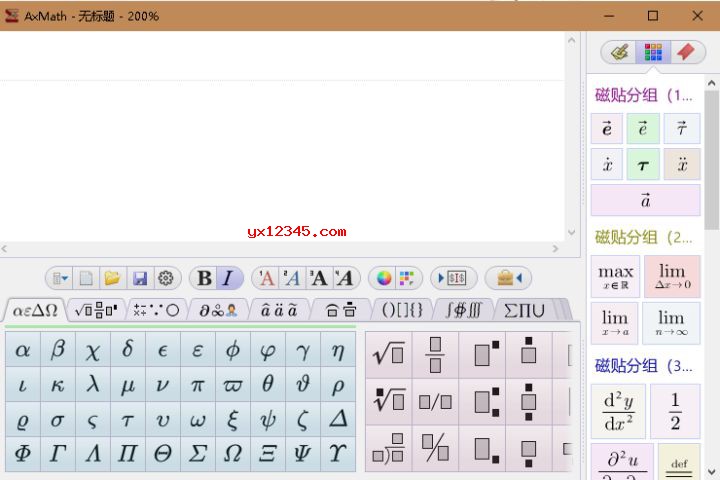Click the side panel scrollbar down arrow

[x=711, y=472]
